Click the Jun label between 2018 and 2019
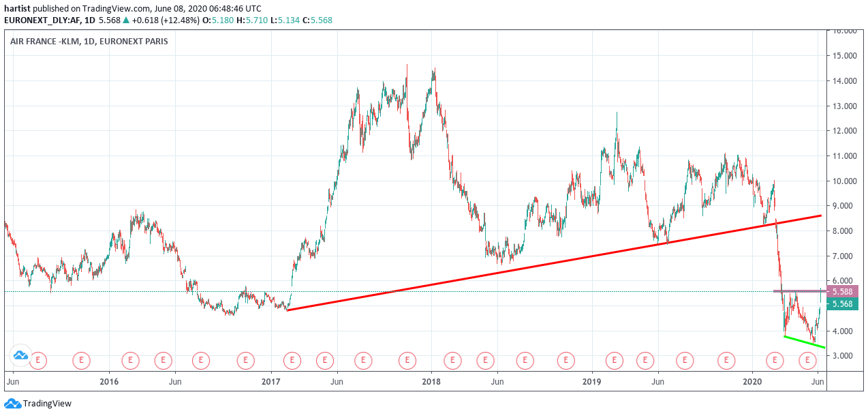The height and width of the screenshot is (416, 868). pyautogui.click(x=497, y=381)
